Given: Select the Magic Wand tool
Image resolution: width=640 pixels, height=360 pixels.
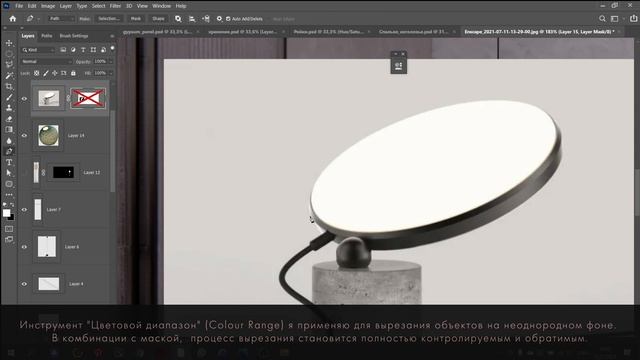Looking at the screenshot, I should point(9,76).
